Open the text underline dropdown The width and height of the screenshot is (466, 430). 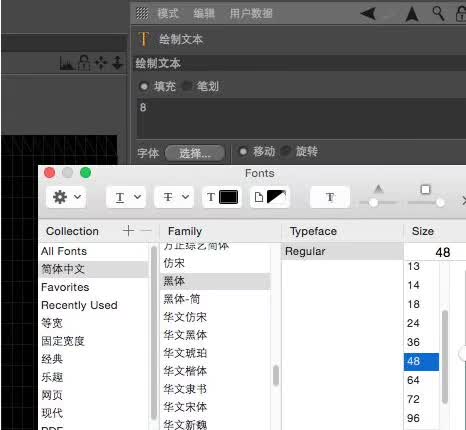(x=126, y=197)
